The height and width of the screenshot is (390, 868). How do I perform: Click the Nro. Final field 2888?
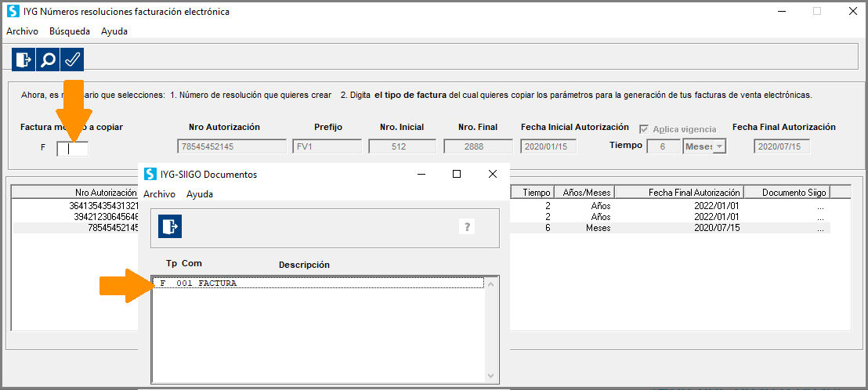coord(477,146)
